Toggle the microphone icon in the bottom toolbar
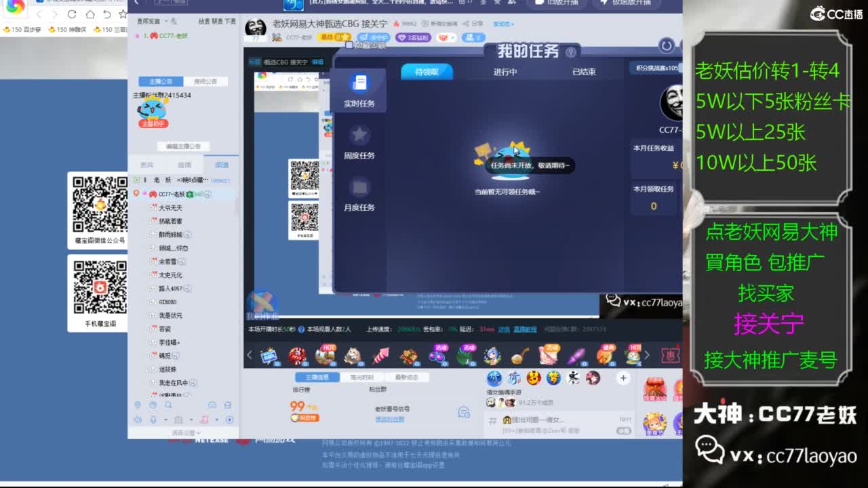Image resolution: width=868 pixels, height=488 pixels. (x=153, y=420)
